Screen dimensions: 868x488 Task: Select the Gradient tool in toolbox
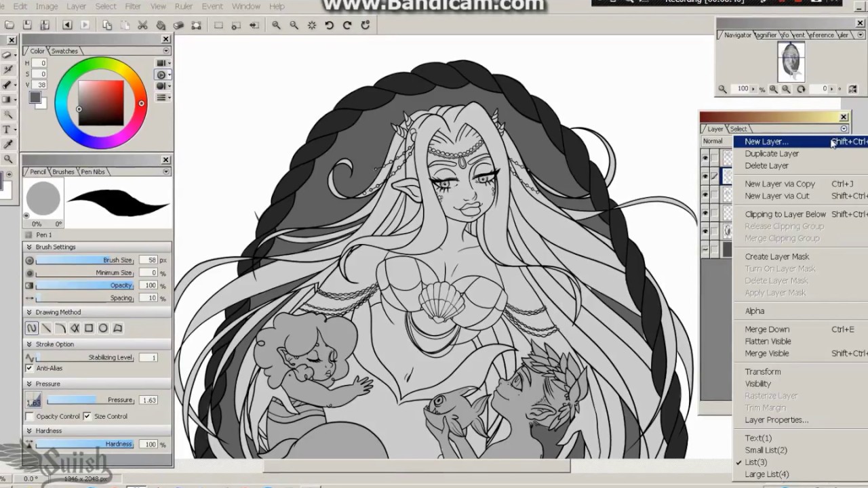tap(7, 100)
